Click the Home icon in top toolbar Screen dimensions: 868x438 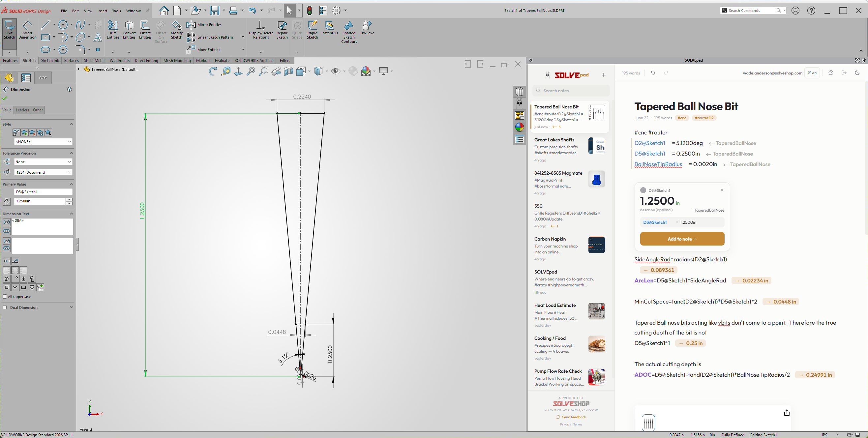point(164,11)
